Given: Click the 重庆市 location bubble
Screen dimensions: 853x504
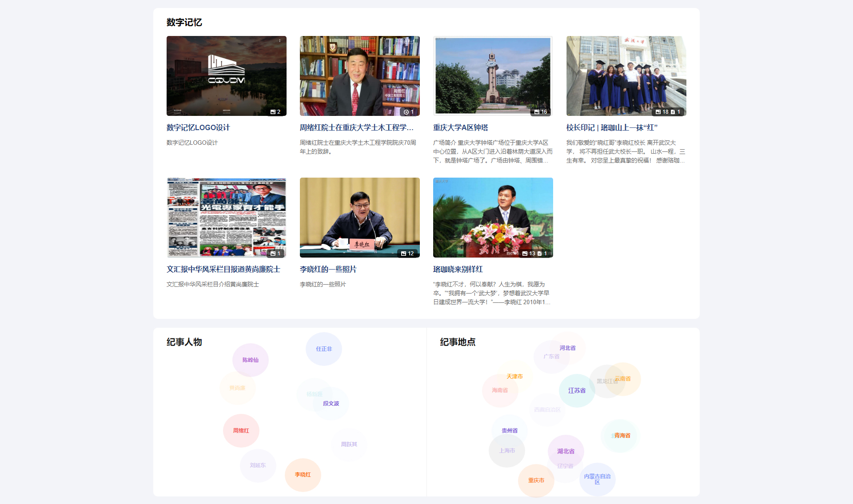Looking at the screenshot, I should [536, 480].
